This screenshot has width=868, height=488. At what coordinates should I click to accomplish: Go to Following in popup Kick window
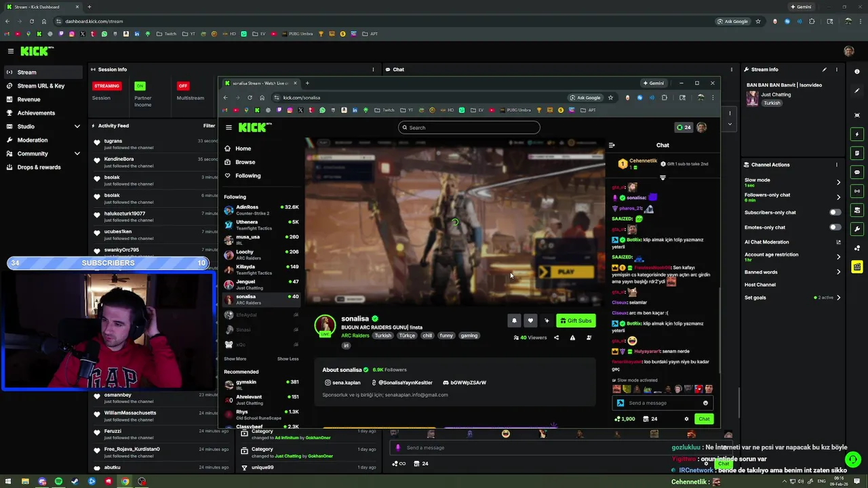pyautogui.click(x=248, y=176)
